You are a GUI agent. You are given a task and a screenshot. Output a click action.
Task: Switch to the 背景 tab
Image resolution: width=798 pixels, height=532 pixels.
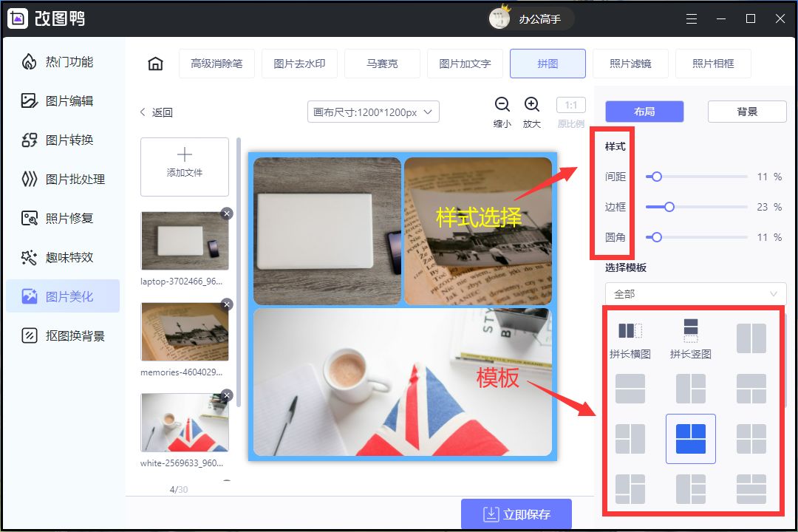coord(748,111)
